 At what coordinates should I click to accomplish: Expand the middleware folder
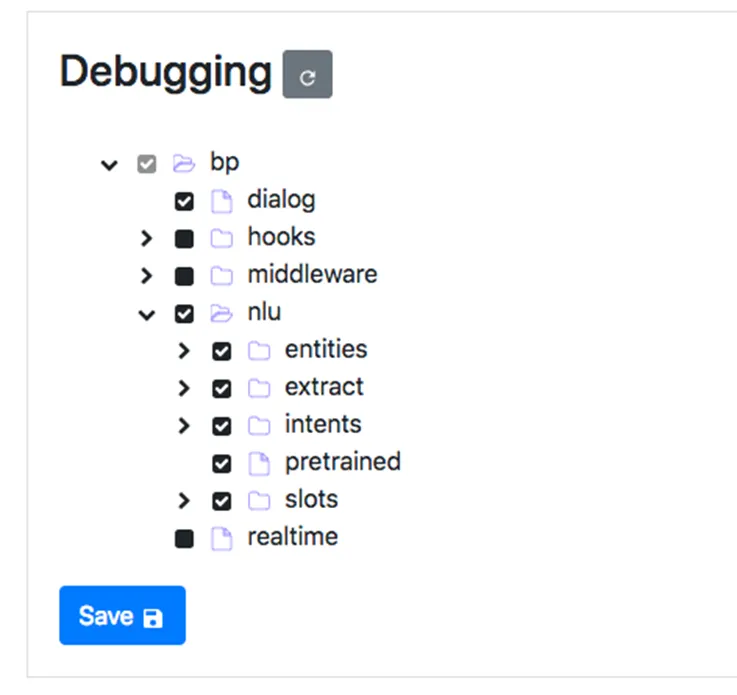[x=147, y=276]
